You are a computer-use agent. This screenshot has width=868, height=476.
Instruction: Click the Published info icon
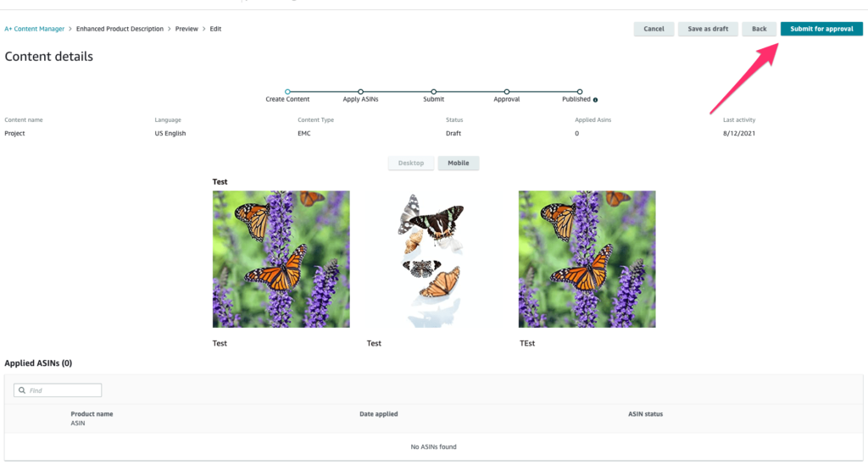tap(595, 100)
